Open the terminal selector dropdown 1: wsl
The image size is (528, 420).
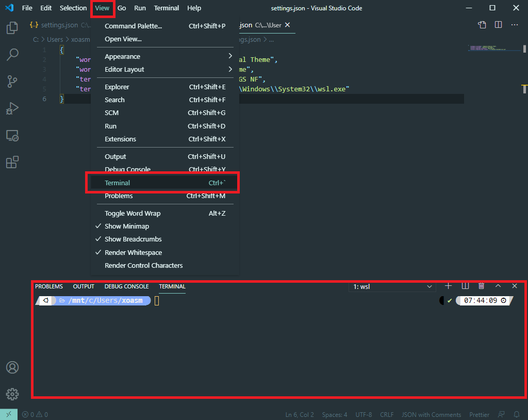tap(392, 286)
